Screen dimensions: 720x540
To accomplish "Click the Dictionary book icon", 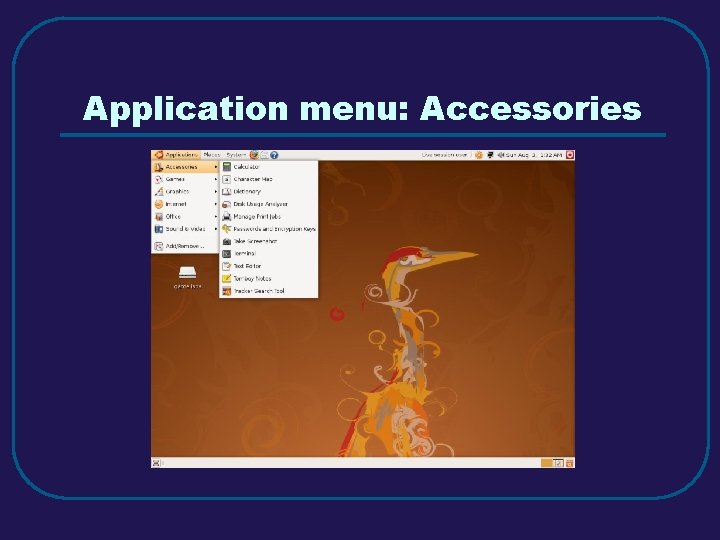I will pos(227,191).
